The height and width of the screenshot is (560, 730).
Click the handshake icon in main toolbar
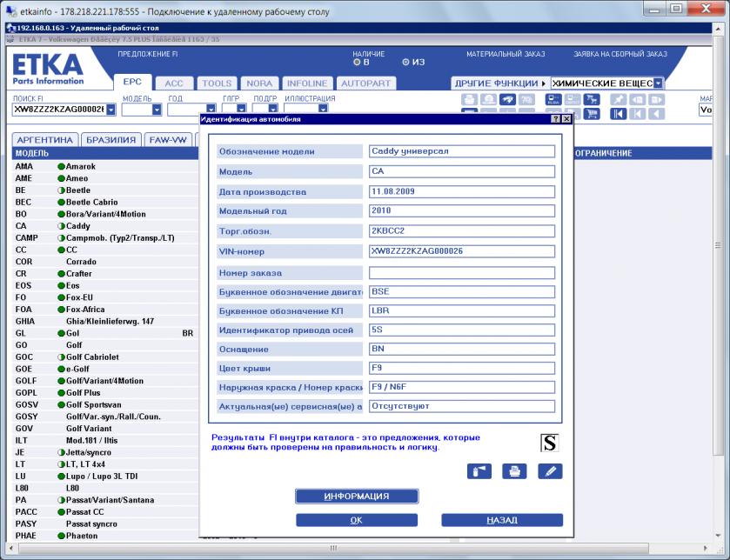(x=507, y=99)
